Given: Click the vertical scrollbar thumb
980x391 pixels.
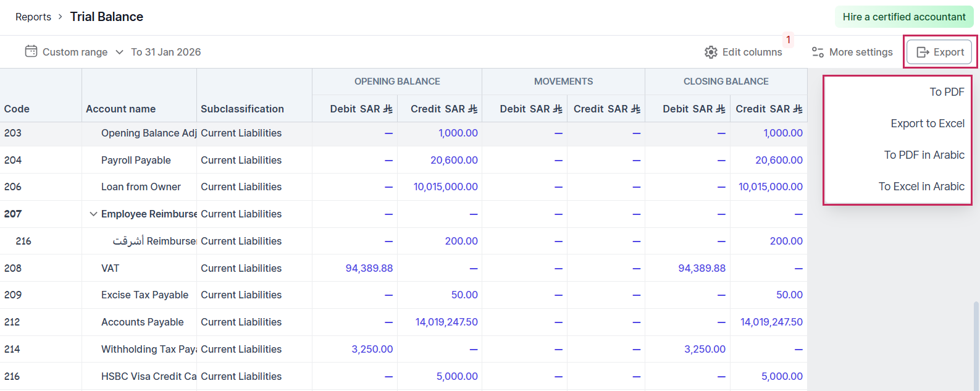Looking at the screenshot, I should point(976,346).
